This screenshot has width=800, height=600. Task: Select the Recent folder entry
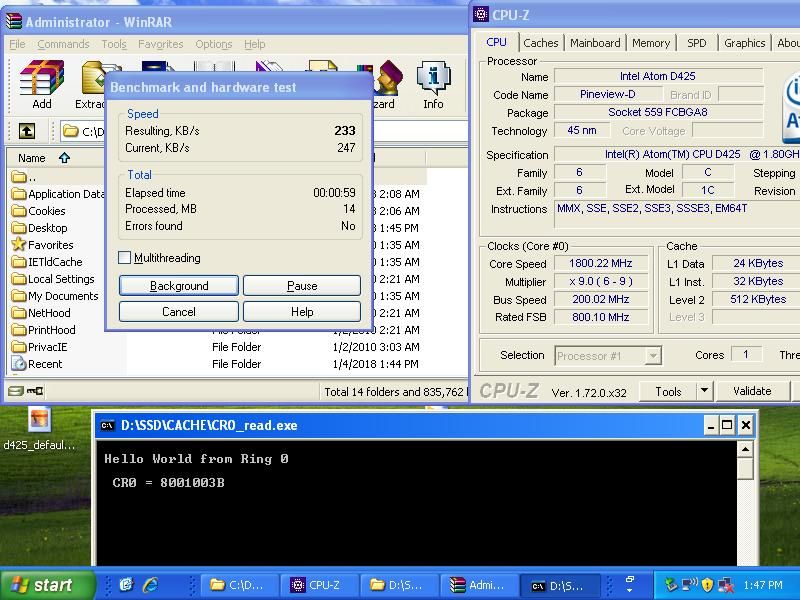37,364
